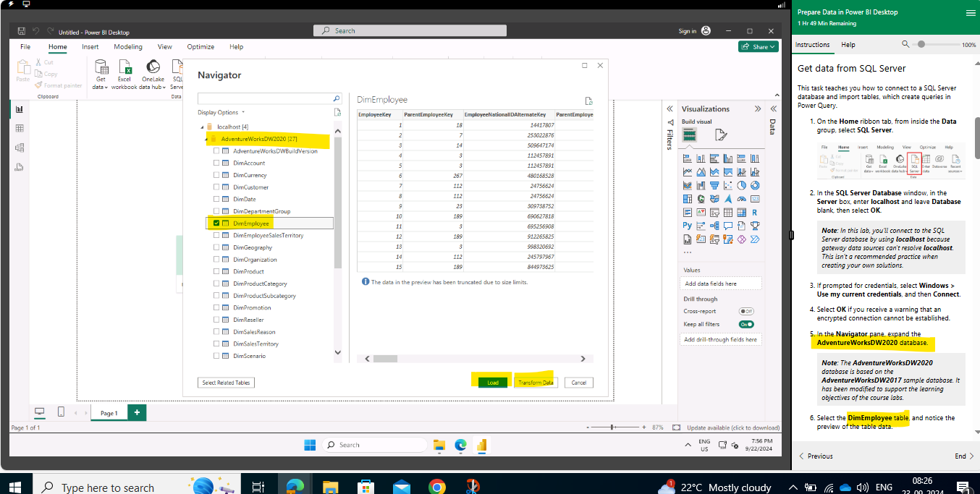Uncheck the DimEmployee table checkbox
980x494 pixels.
216,223
